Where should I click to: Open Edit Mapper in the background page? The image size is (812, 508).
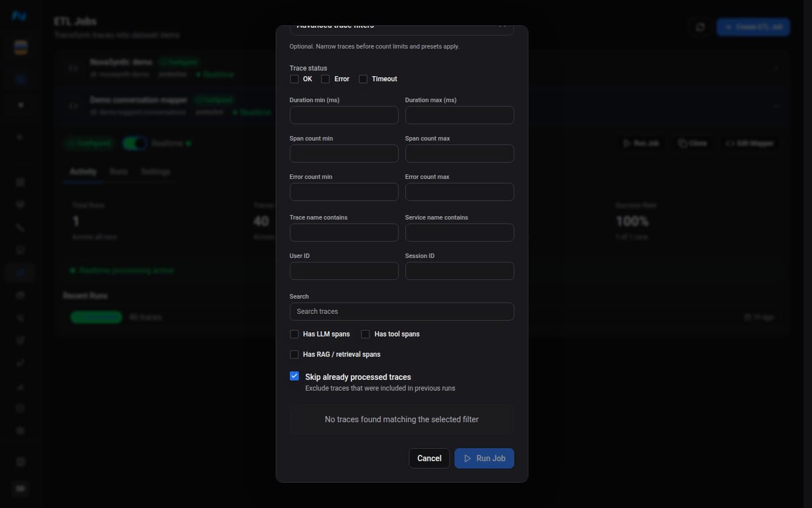coord(749,143)
